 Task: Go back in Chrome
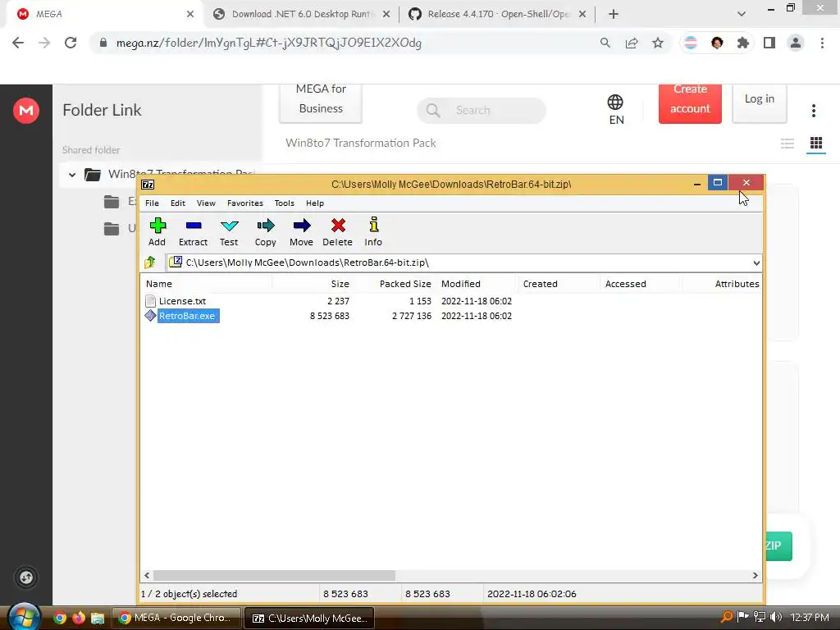18,43
